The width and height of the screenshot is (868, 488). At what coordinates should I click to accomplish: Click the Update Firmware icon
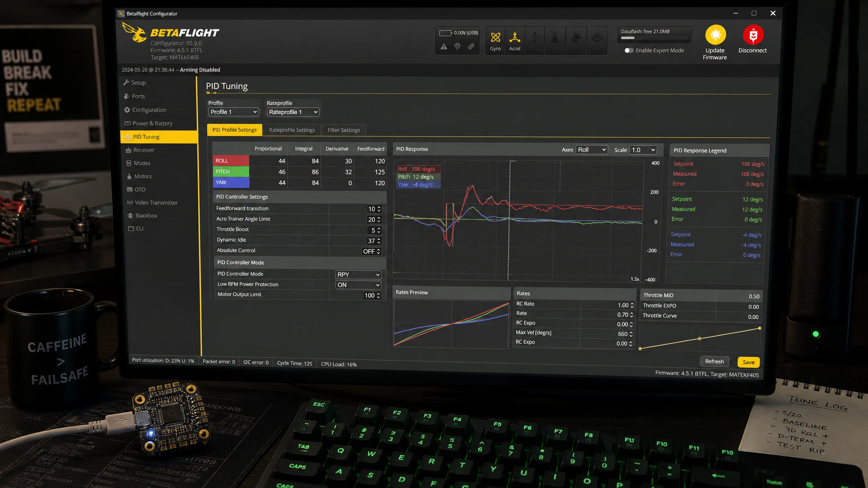pyautogui.click(x=715, y=35)
